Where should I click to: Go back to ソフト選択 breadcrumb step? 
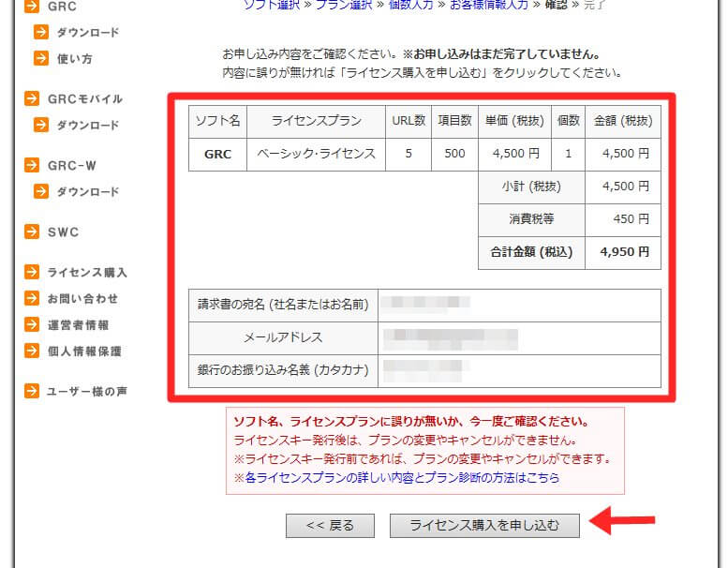coord(272,5)
